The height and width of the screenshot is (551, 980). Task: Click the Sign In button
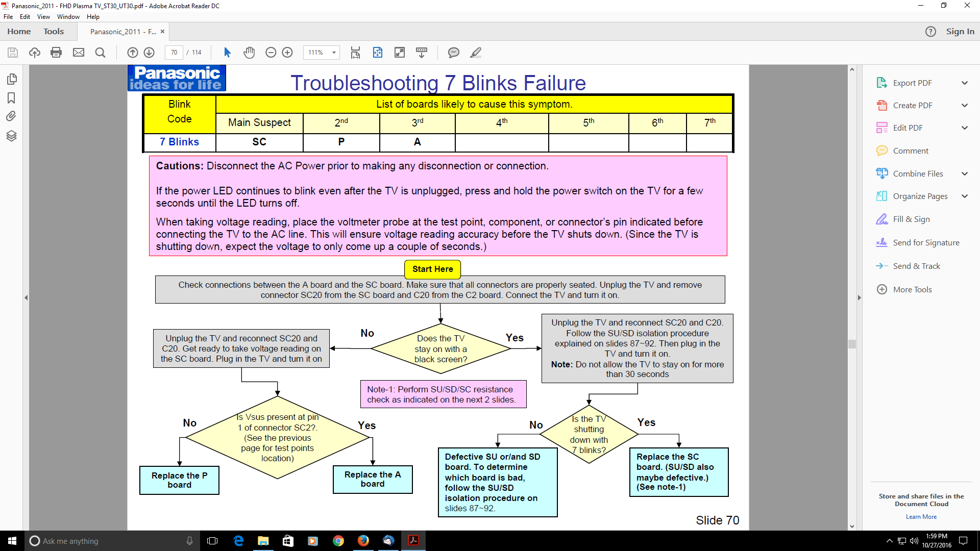pos(960,32)
